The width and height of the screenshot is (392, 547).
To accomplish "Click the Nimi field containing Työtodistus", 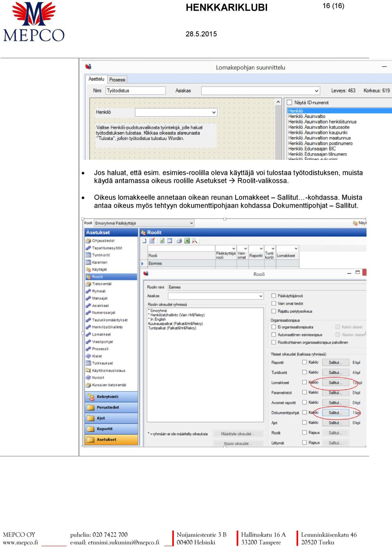I will pyautogui.click(x=136, y=91).
